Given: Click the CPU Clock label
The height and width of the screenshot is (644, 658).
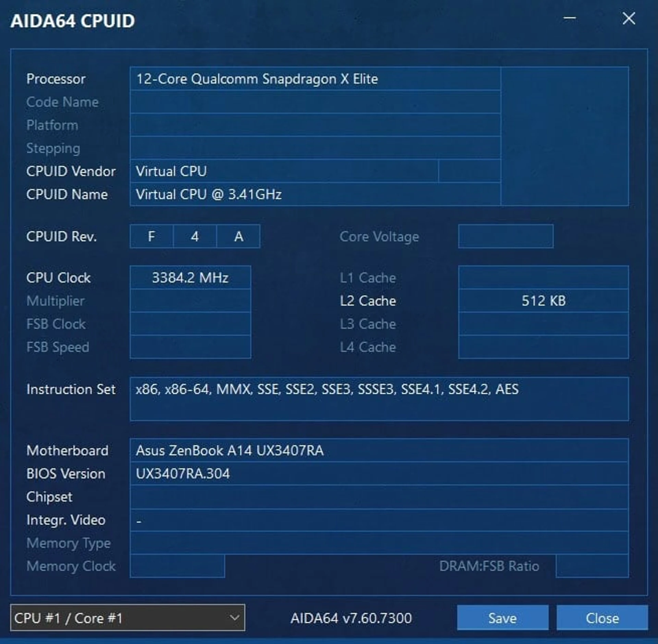Looking at the screenshot, I should click(58, 278).
